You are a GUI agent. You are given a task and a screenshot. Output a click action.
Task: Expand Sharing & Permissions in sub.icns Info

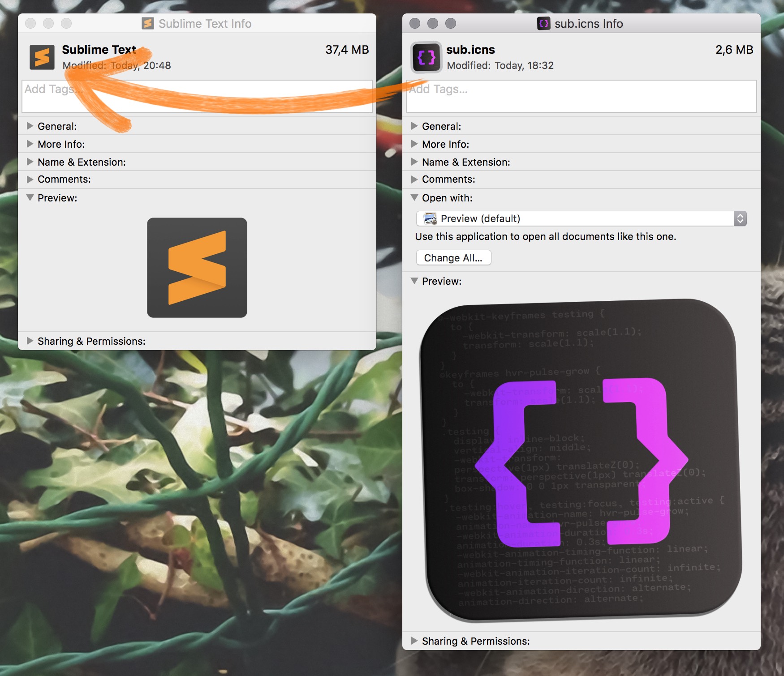[414, 641]
